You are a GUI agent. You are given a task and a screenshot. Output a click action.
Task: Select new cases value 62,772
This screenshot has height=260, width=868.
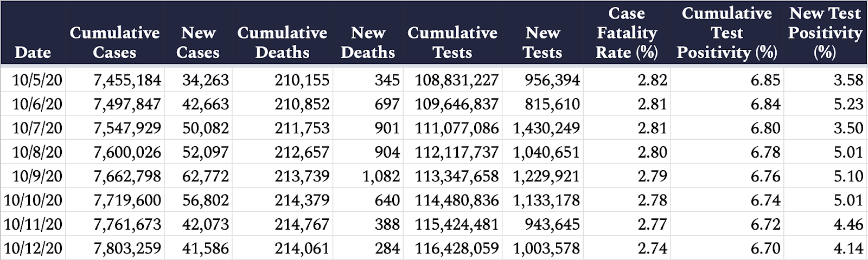tap(205, 176)
